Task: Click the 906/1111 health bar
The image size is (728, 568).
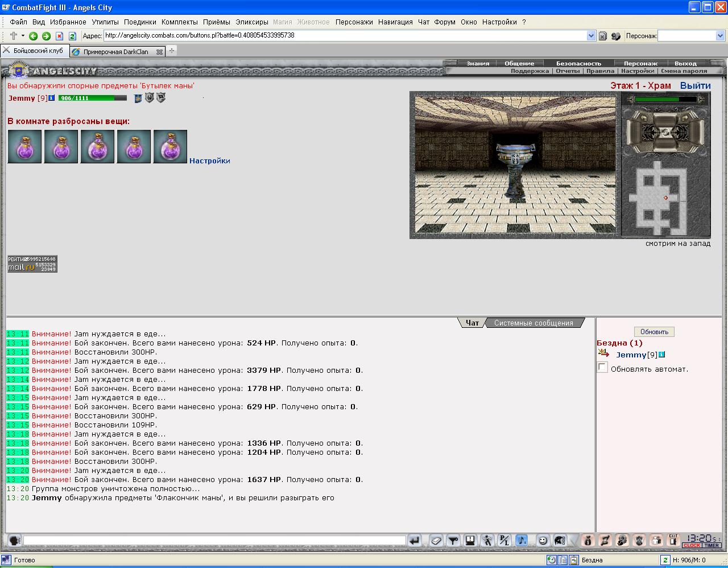Action: [92, 98]
